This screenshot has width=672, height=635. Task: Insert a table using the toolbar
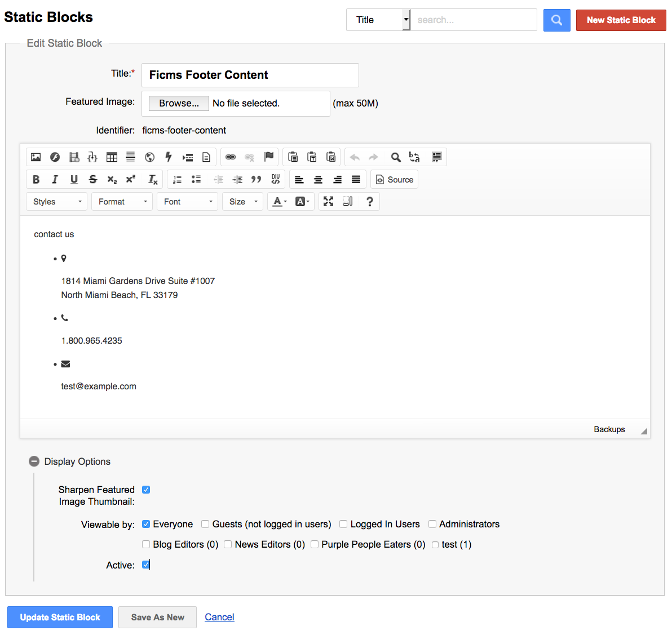click(x=112, y=157)
